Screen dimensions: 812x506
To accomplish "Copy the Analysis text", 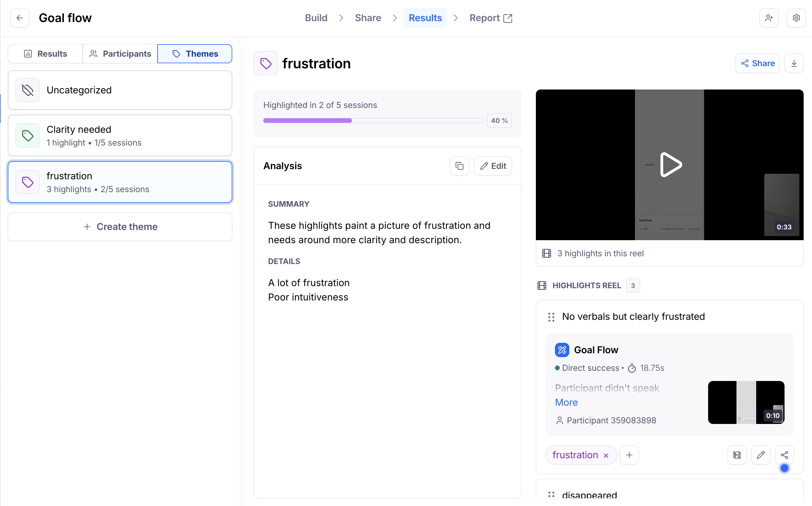I will click(x=459, y=166).
